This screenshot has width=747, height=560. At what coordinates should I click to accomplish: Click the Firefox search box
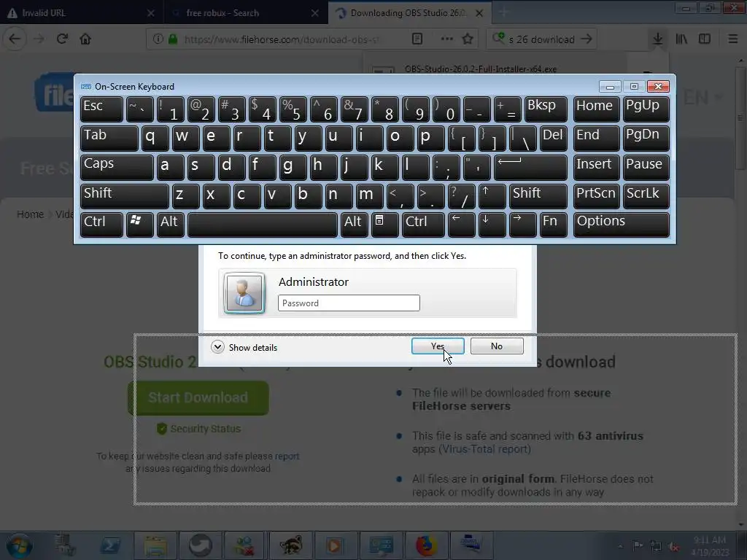pyautogui.click(x=542, y=39)
